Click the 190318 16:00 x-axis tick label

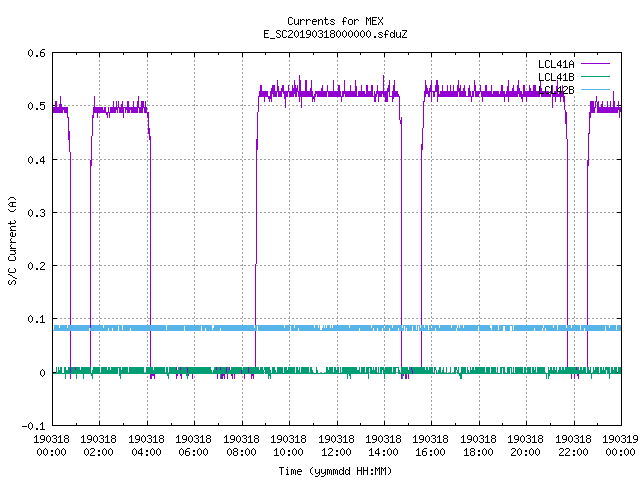pyautogui.click(x=431, y=446)
